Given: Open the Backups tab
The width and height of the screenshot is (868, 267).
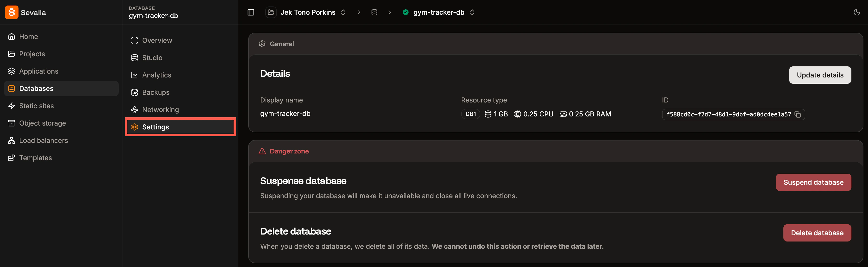Looking at the screenshot, I should coord(180,92).
